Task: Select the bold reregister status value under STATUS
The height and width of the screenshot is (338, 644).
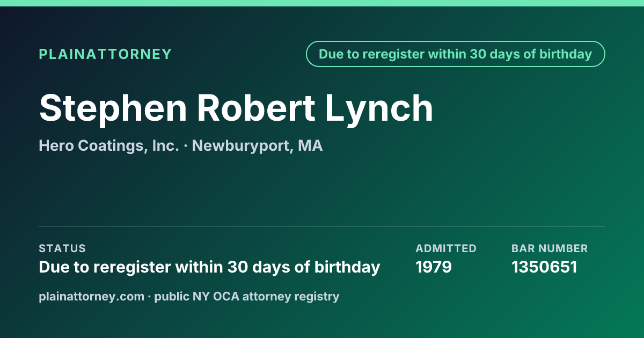Action: [209, 267]
